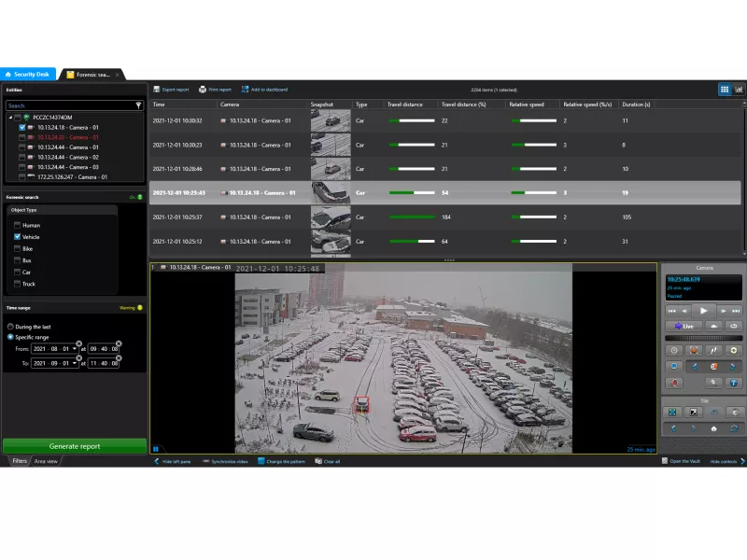Switch report view to chart mode icon
The height and width of the screenshot is (560, 747).
pyautogui.click(x=739, y=89)
